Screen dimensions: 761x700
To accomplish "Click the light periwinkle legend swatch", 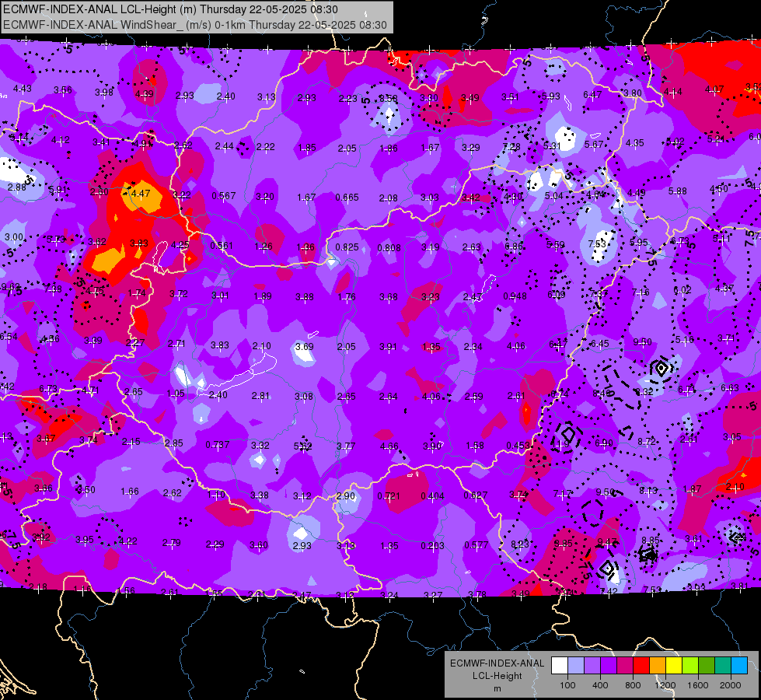I will tap(575, 666).
